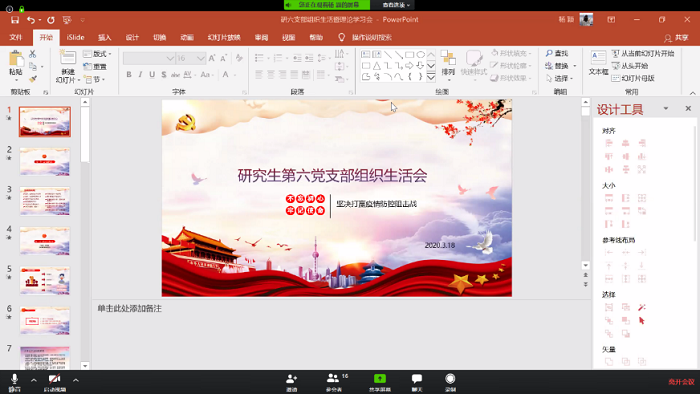Image resolution: width=700 pixels, height=394 pixels.
Task: Click the Find (查找) magnifier button
Action: 557,53
